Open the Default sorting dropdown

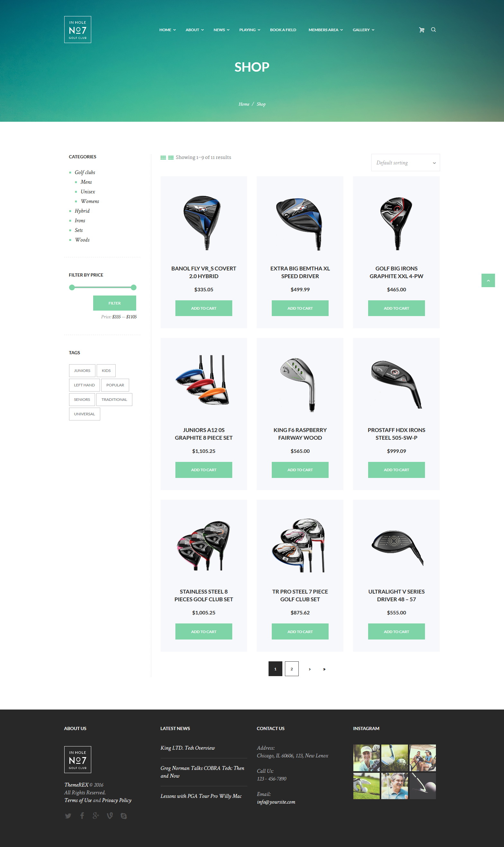point(405,163)
